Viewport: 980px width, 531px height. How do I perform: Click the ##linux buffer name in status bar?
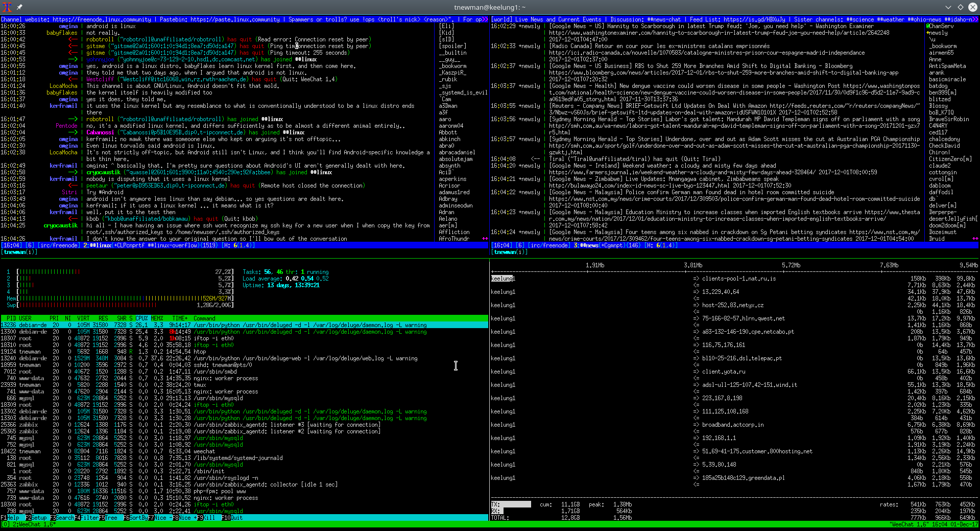(101, 245)
